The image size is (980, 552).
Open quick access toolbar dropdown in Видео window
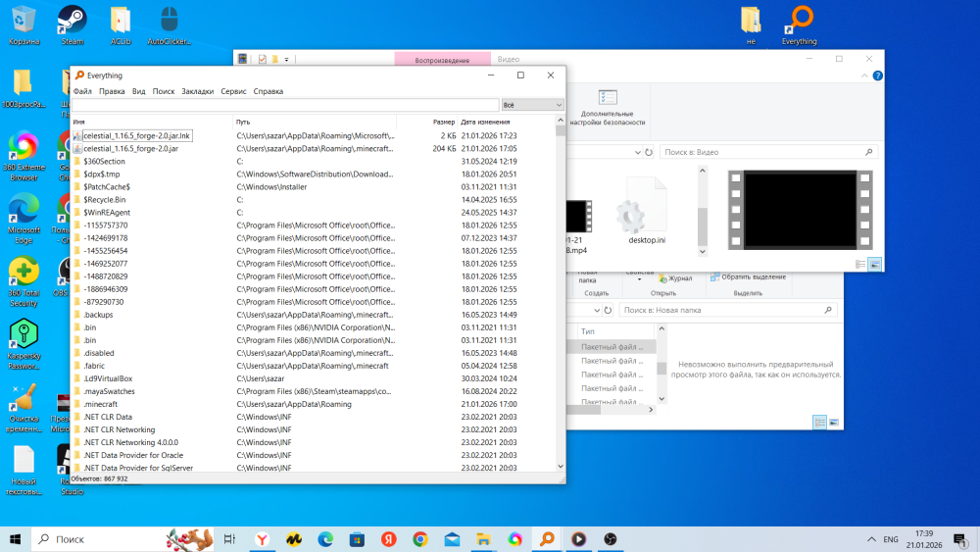(x=286, y=60)
